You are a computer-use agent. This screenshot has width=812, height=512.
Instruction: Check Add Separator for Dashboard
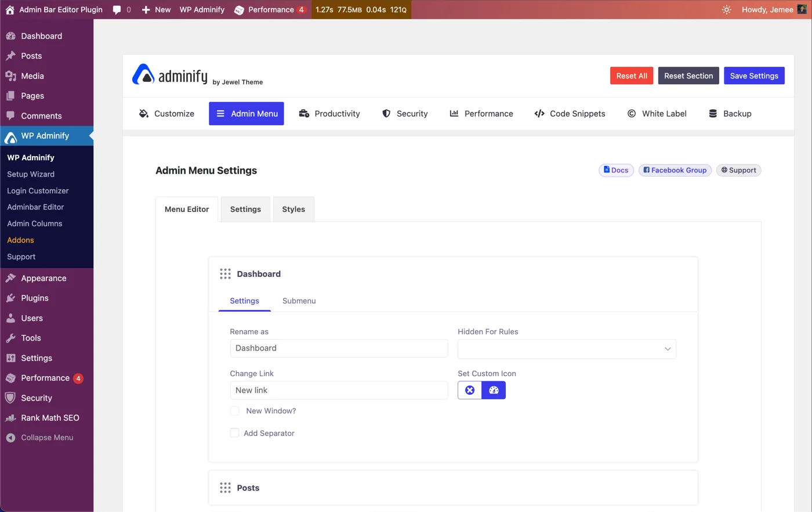point(234,432)
